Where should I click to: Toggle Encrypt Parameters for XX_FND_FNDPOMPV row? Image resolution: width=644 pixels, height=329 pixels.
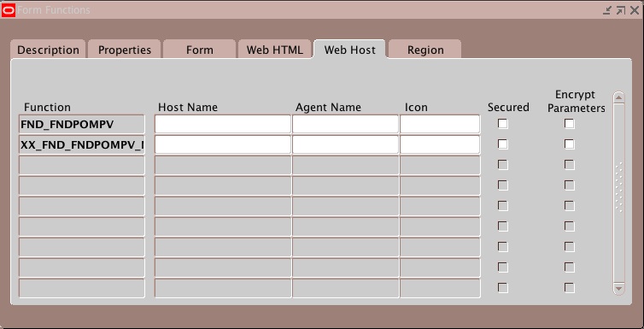point(569,144)
